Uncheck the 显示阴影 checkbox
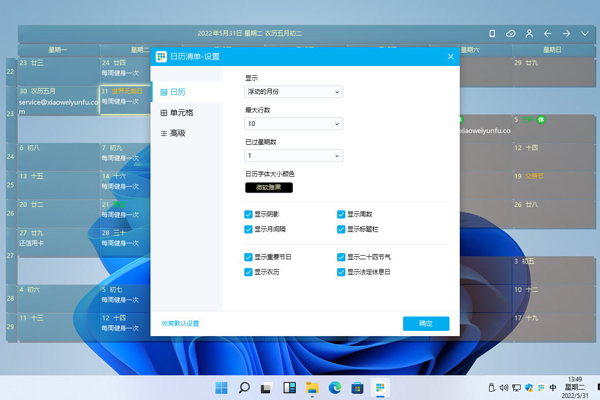This screenshot has height=400, width=600. (x=249, y=214)
